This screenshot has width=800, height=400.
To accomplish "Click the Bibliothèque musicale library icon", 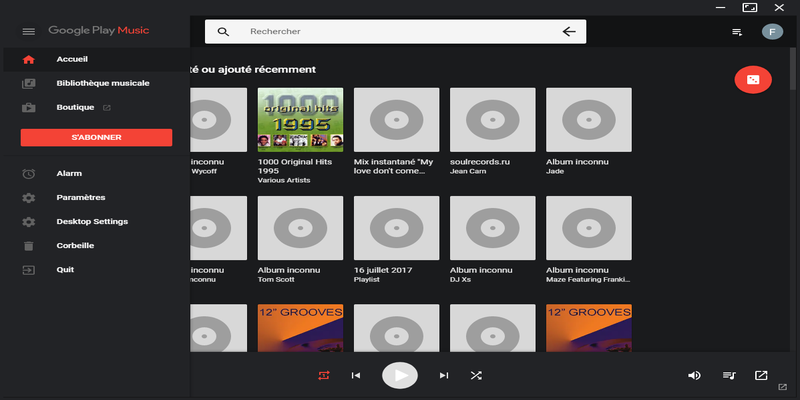I will 29,83.
